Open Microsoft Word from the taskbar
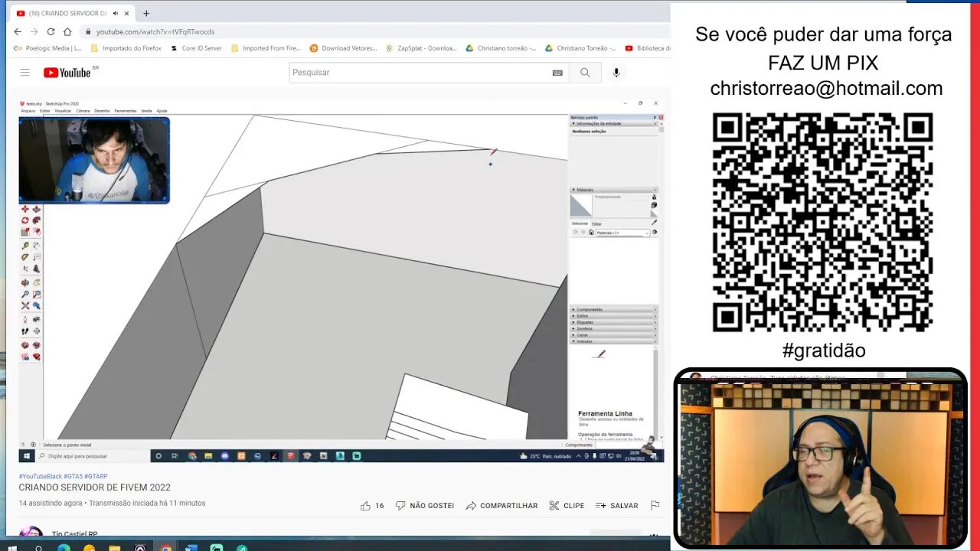This screenshot has width=980, height=551. (x=191, y=546)
